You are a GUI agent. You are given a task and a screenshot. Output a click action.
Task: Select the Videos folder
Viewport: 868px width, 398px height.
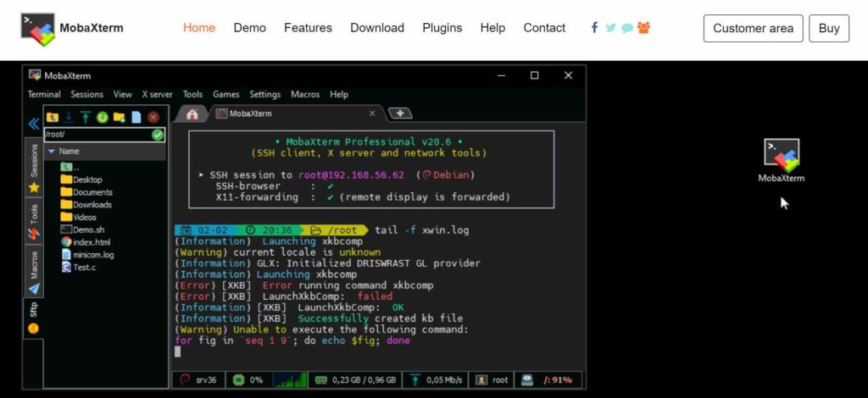pos(78,218)
